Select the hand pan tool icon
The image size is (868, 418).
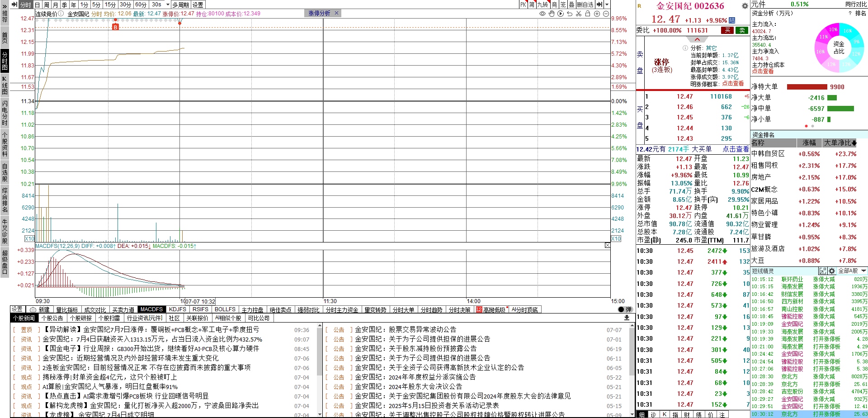pos(551,14)
